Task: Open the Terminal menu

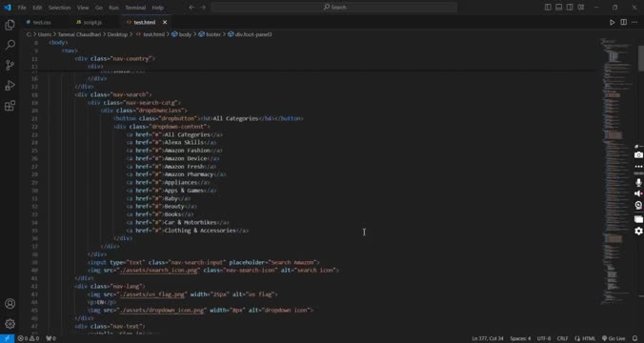Action: coord(135,8)
